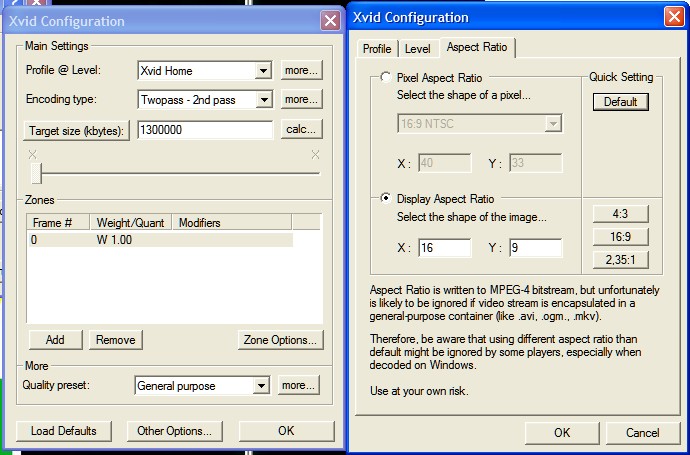Select the Weight/Quant column header
This screenshot has height=455, width=690.
point(131,223)
